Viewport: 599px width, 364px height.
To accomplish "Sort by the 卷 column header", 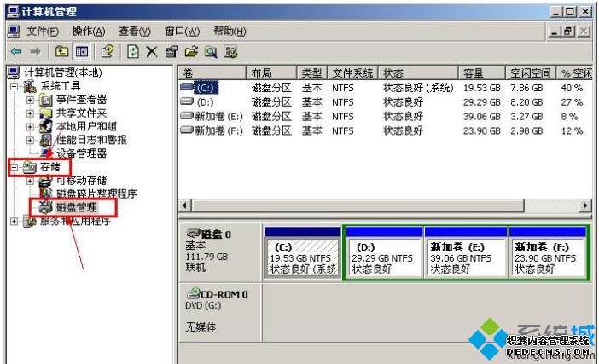I will [x=212, y=72].
